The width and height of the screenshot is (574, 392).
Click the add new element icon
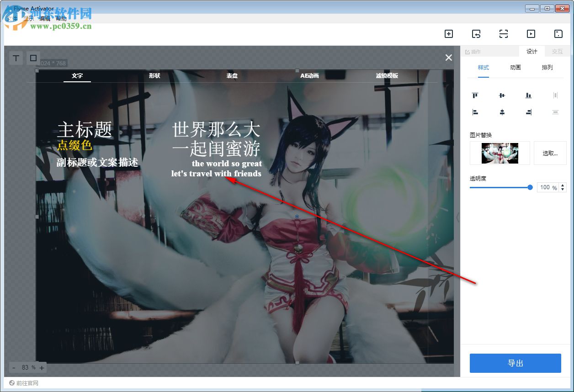448,34
